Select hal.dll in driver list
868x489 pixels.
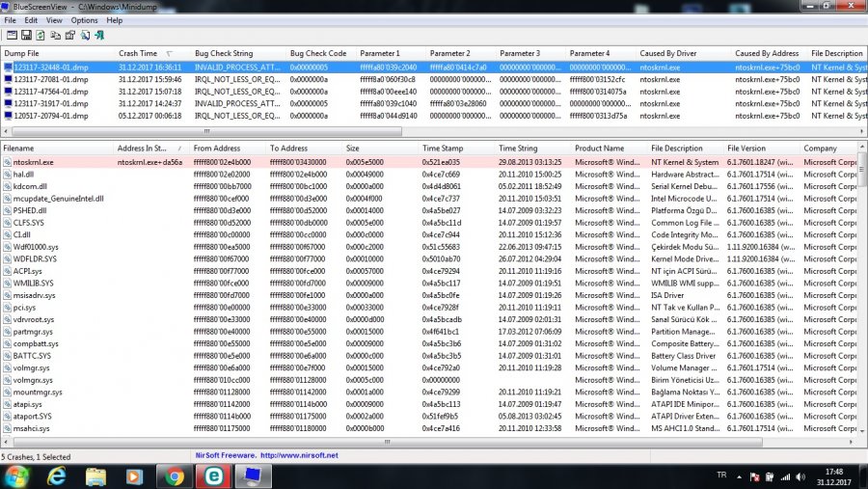tap(23, 175)
